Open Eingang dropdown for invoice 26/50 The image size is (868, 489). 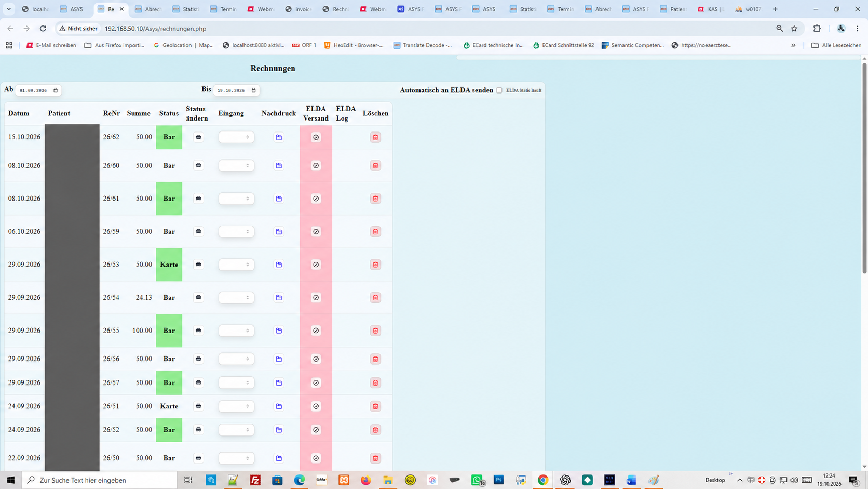tap(236, 458)
